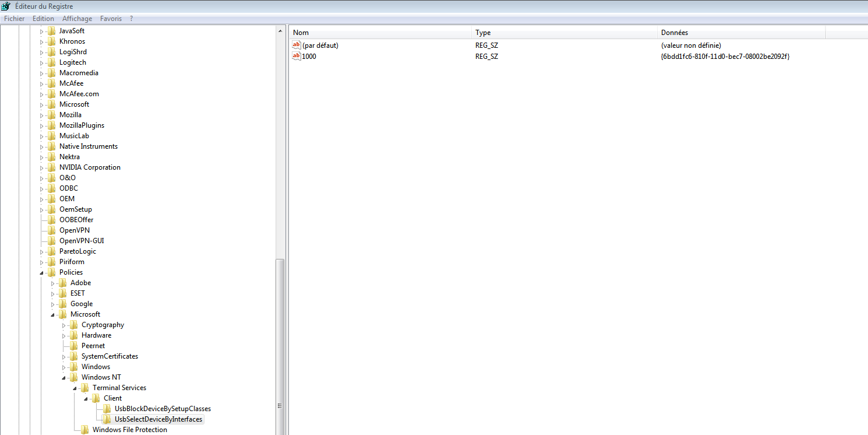Collapse the Policies tree node
Screen dimensions: 868x435
[41, 272]
